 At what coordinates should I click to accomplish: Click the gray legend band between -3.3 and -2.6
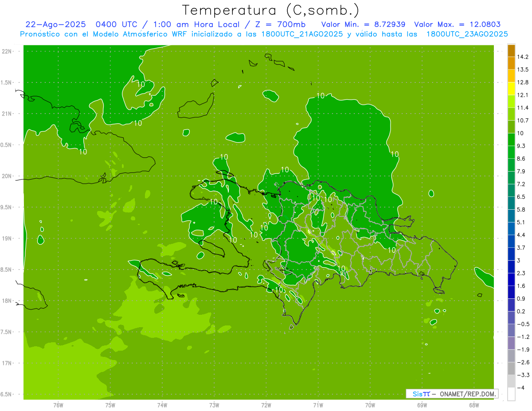click(x=511, y=368)
